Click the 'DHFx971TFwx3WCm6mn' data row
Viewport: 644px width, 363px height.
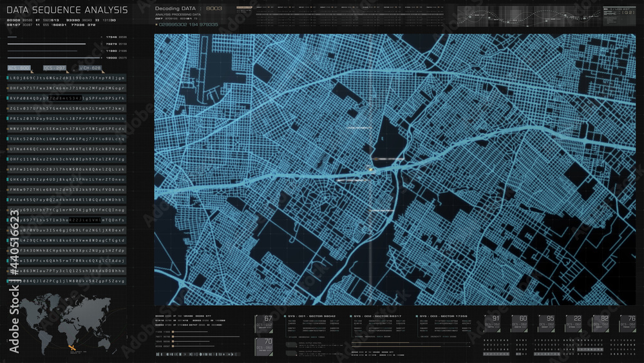pos(67,88)
